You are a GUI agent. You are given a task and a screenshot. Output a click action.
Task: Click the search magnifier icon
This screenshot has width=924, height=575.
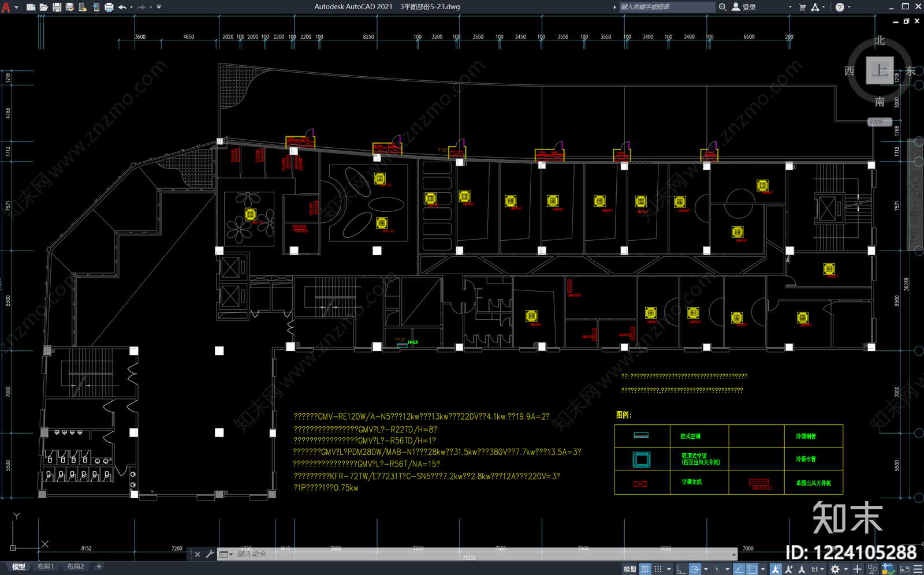coord(722,7)
